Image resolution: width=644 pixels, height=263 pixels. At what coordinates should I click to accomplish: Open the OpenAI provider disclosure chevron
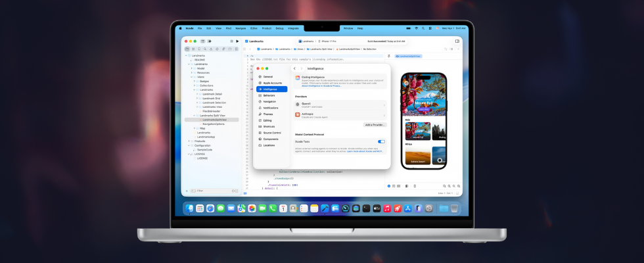click(384, 105)
